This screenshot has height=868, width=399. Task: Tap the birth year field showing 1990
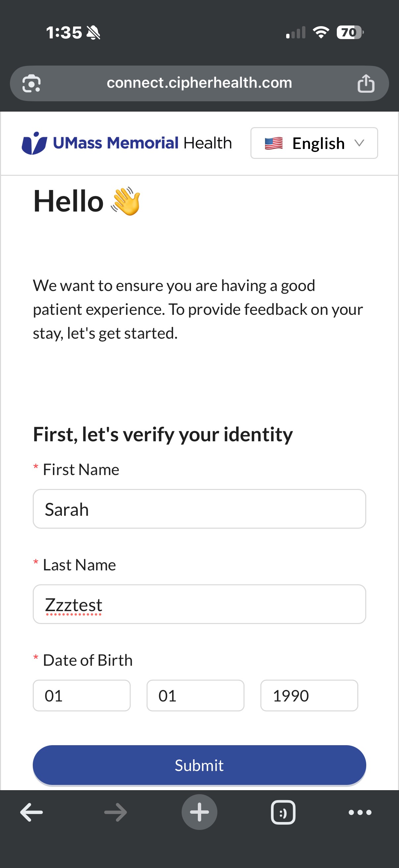[309, 696]
